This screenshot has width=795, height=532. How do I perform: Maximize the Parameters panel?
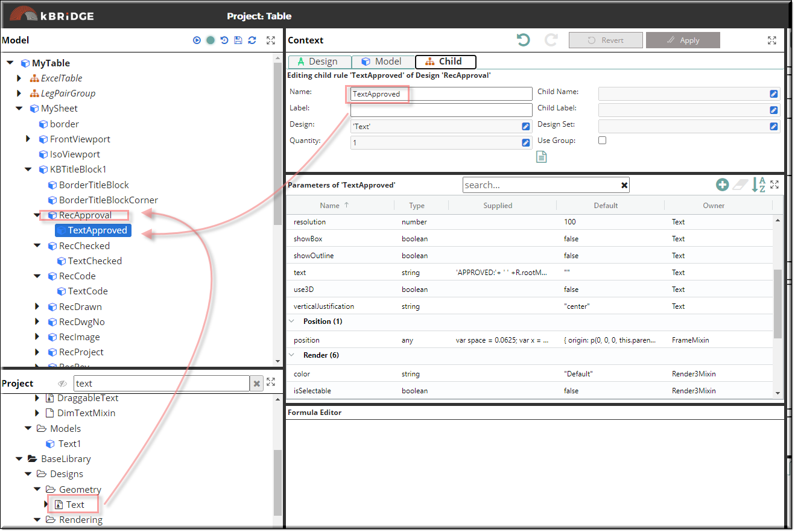(775, 185)
